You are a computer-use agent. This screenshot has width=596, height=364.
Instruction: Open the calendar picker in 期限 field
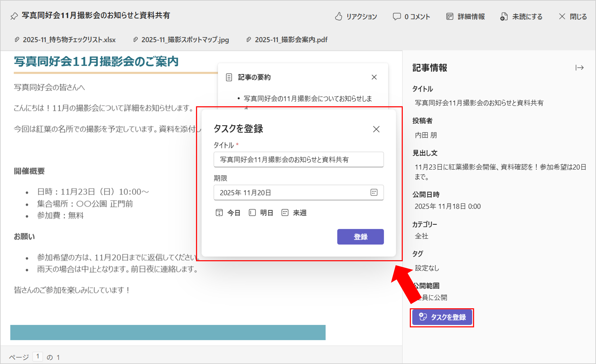click(374, 192)
